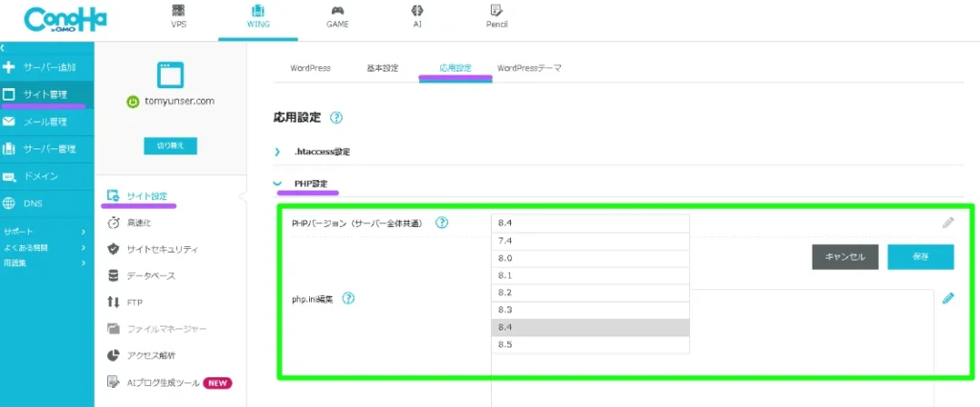Click the browser window site icon
Viewport: 980px width, 407px height.
coord(170,74)
